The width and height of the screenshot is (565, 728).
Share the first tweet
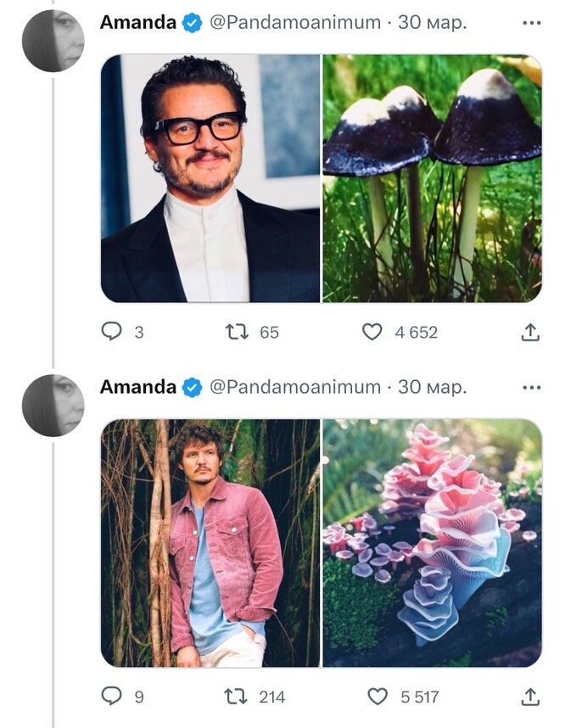click(530, 333)
